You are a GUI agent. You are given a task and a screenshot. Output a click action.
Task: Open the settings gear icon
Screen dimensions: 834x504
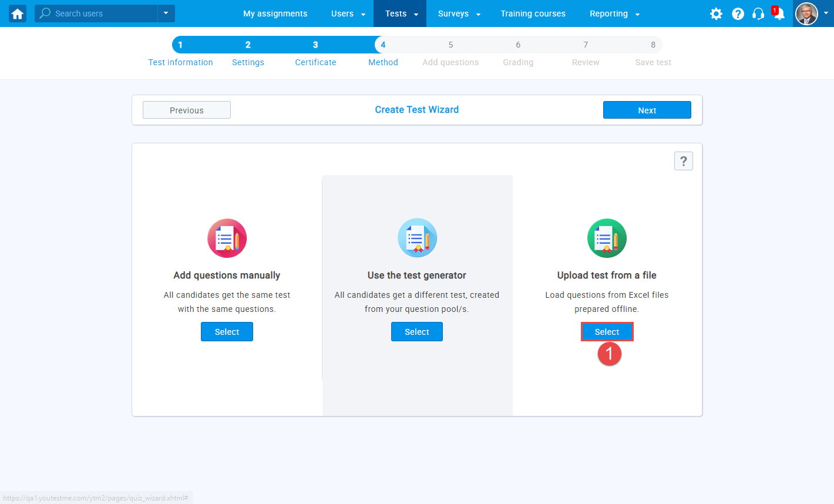tap(716, 13)
